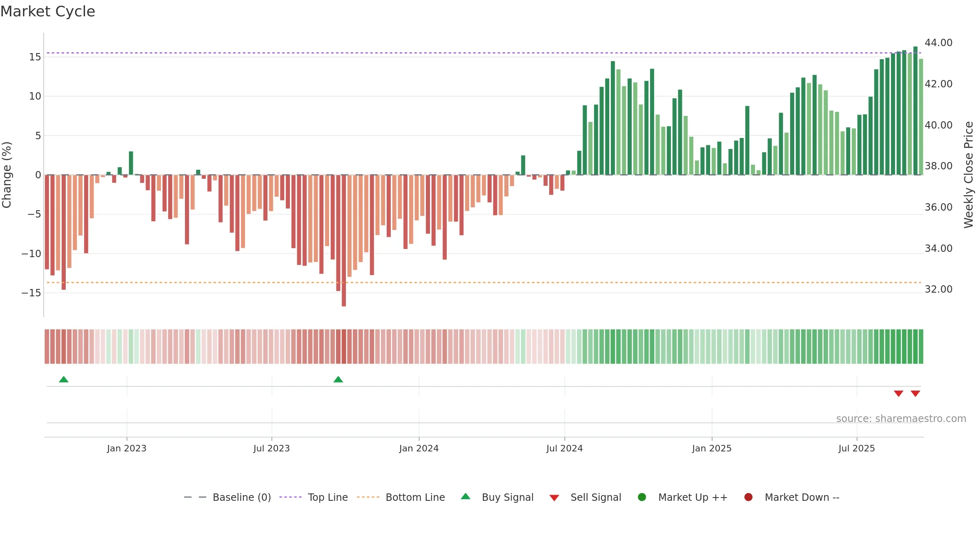Toggle the Baseline (0) legend label

(x=242, y=497)
